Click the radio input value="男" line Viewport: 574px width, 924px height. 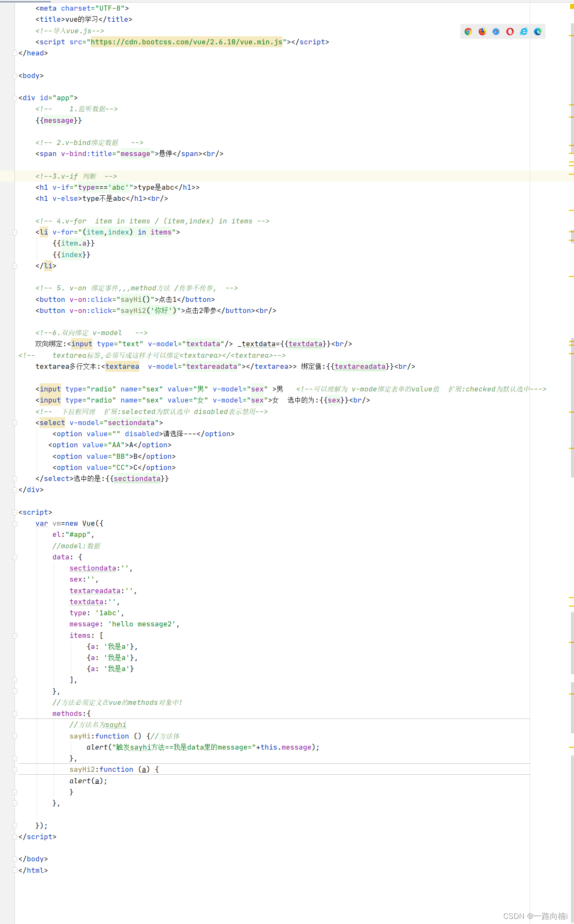coord(159,389)
